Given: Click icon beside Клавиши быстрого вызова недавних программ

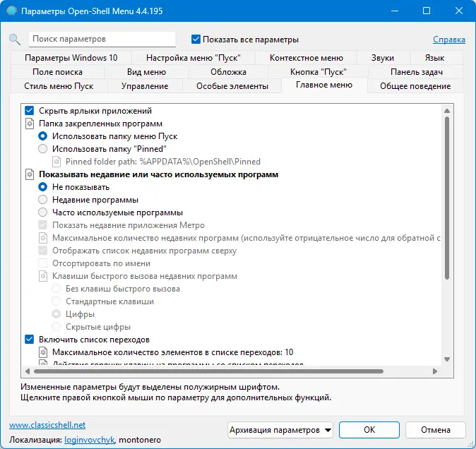Looking at the screenshot, I should (x=43, y=276).
